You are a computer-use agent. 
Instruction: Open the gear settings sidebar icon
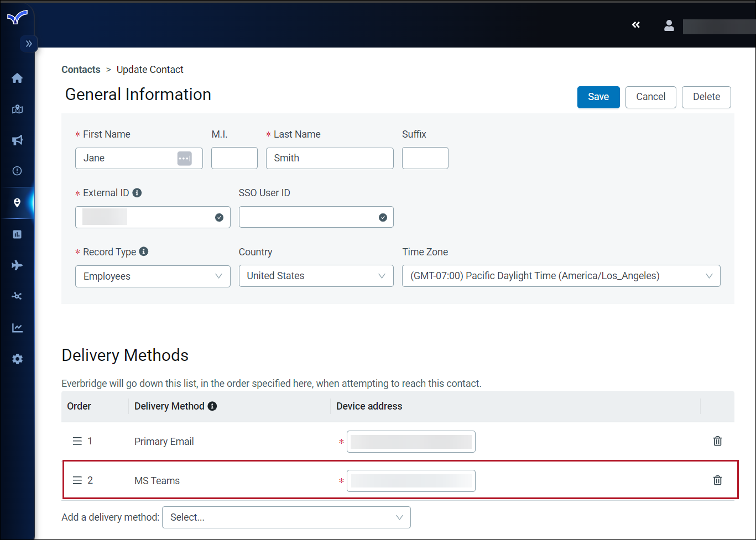pyautogui.click(x=17, y=359)
